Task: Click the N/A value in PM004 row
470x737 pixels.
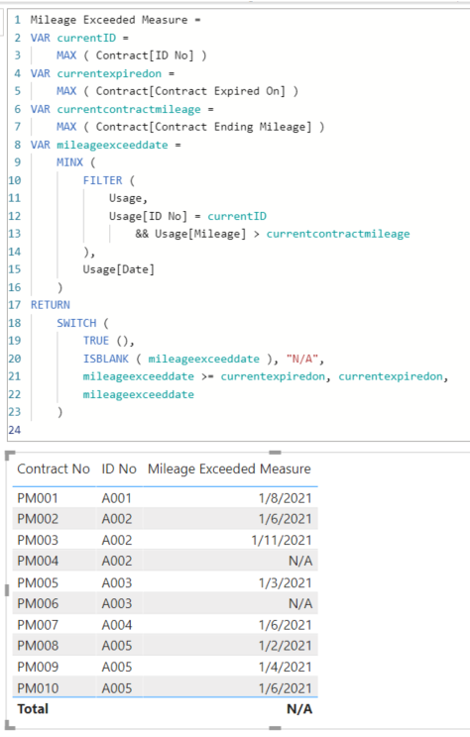Action: tap(300, 561)
